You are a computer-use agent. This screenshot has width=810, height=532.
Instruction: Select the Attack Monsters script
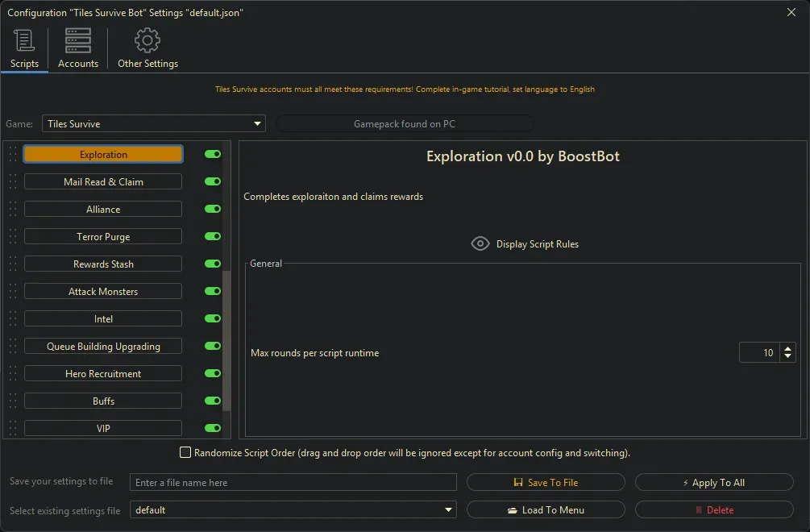(103, 292)
